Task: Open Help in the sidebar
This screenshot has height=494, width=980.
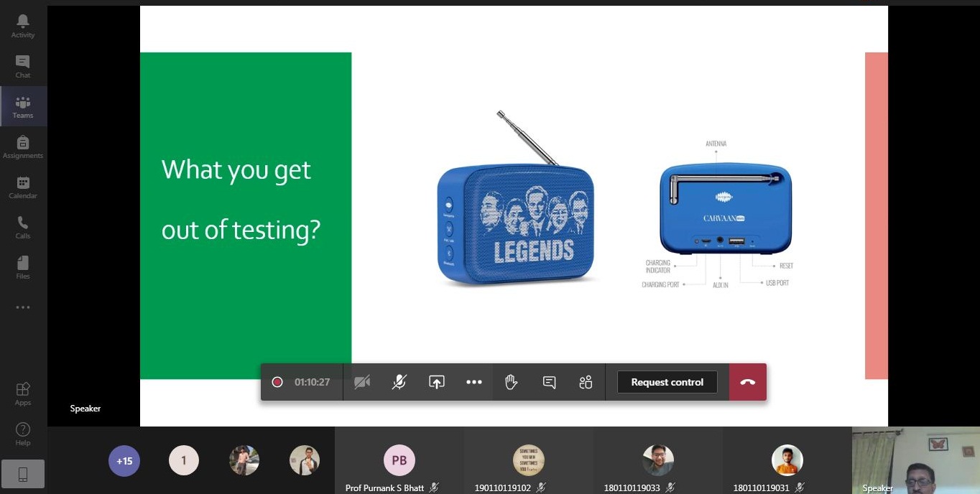Action: click(x=23, y=434)
